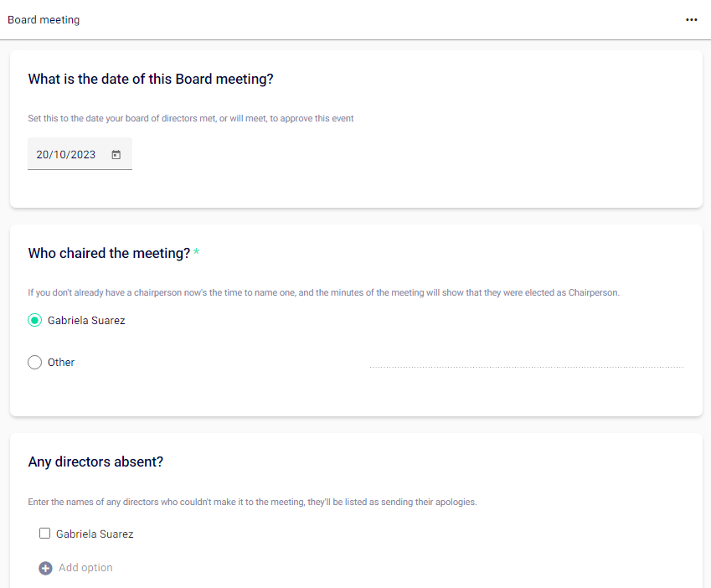Screen dimensions: 711x588
Task: Click the Gabriela Suarez chairperson label
Action: (x=86, y=320)
